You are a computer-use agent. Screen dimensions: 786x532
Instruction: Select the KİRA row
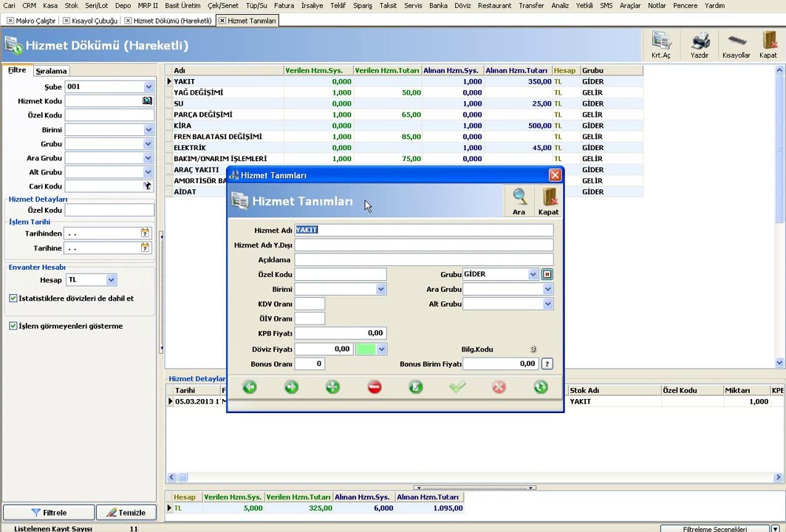405,126
